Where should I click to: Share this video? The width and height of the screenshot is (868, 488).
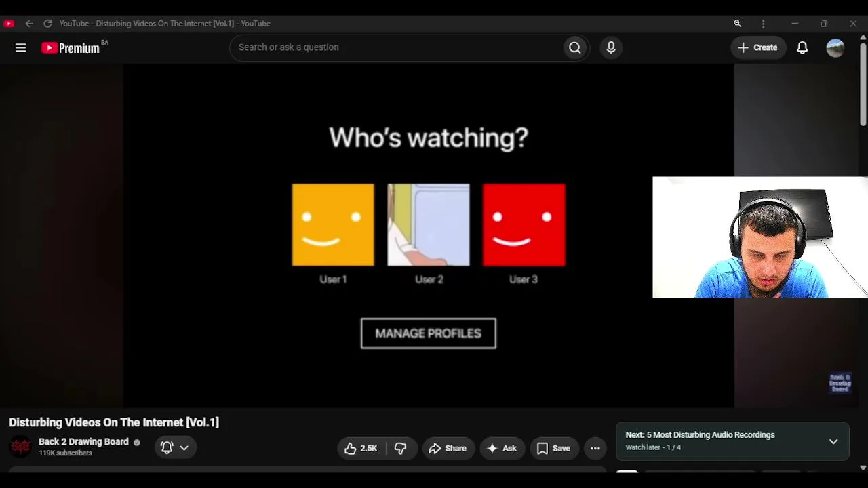[x=448, y=448]
